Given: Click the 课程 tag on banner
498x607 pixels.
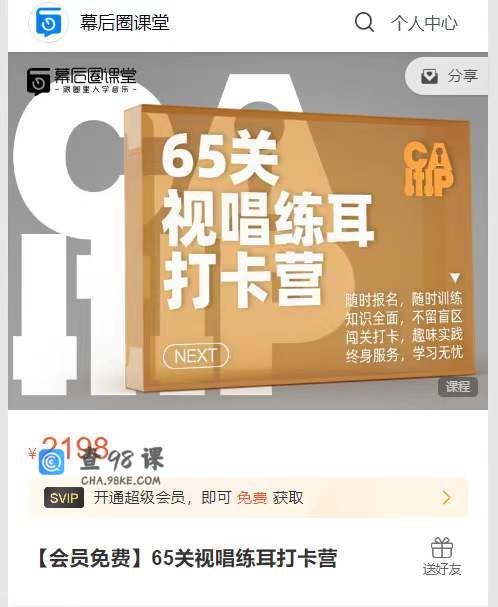Looking at the screenshot, I should (x=458, y=386).
